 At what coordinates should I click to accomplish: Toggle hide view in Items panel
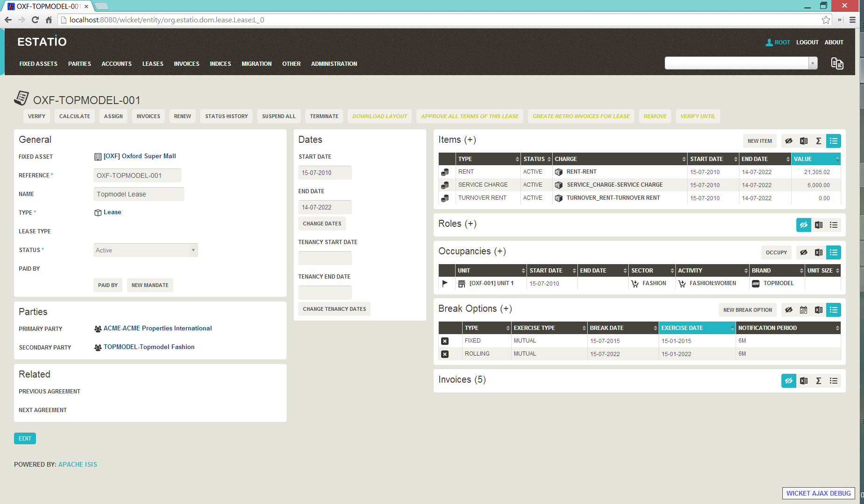pyautogui.click(x=789, y=141)
